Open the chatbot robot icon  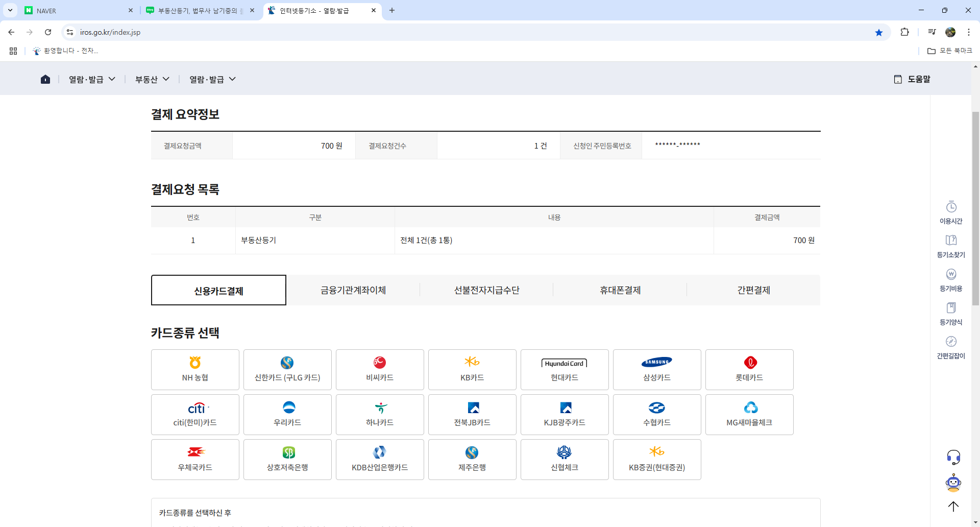[953, 483]
